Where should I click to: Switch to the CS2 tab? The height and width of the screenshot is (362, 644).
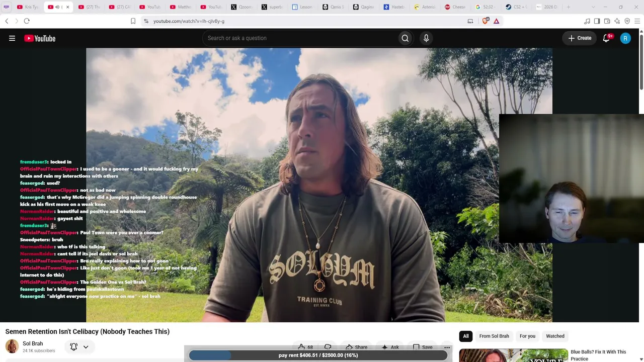(x=517, y=7)
